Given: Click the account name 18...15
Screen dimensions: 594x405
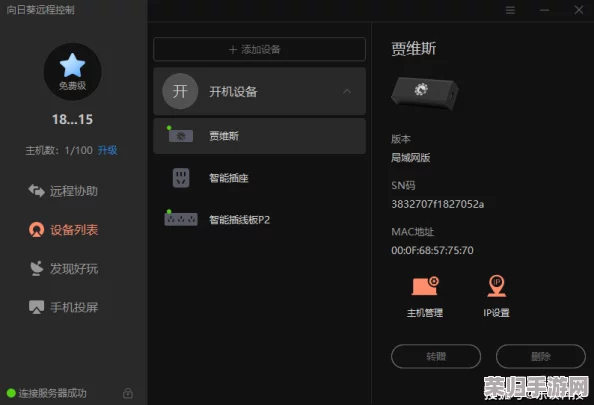Looking at the screenshot, I should point(72,120).
